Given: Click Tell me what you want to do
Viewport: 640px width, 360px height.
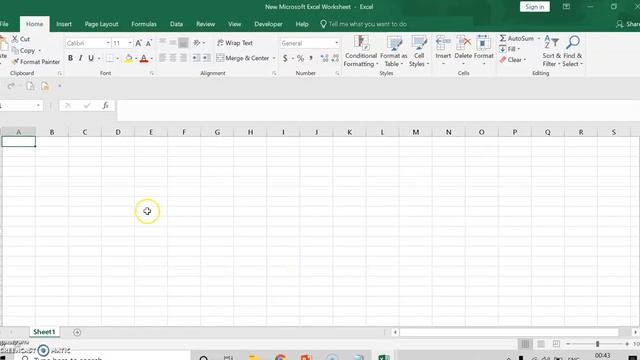Looking at the screenshot, I should tap(363, 24).
